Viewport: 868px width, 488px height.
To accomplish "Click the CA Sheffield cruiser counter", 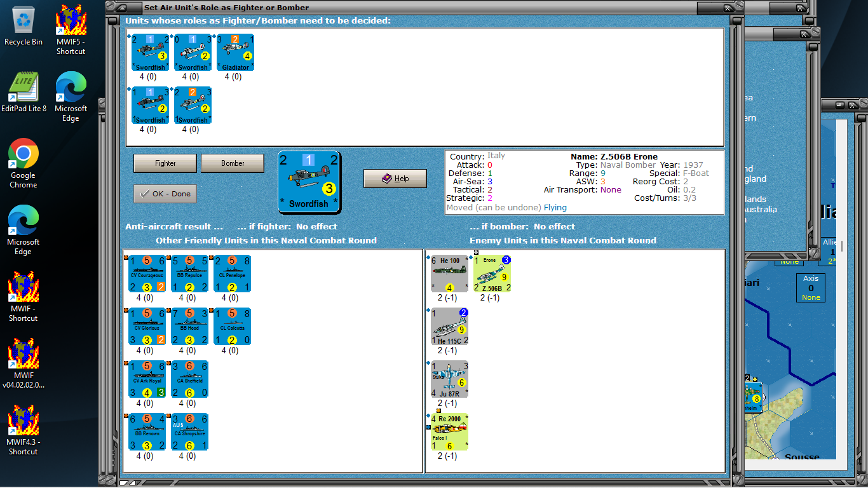I will coord(189,379).
